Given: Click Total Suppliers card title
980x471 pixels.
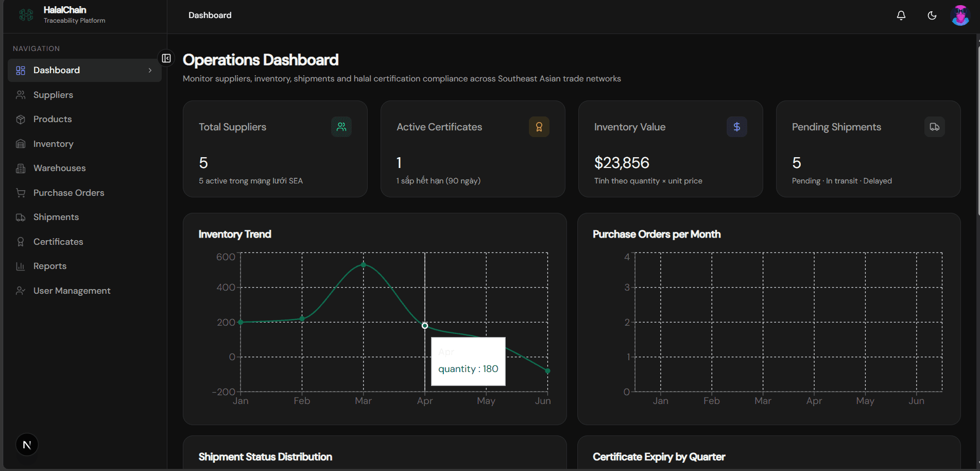Looking at the screenshot, I should click(x=232, y=127).
